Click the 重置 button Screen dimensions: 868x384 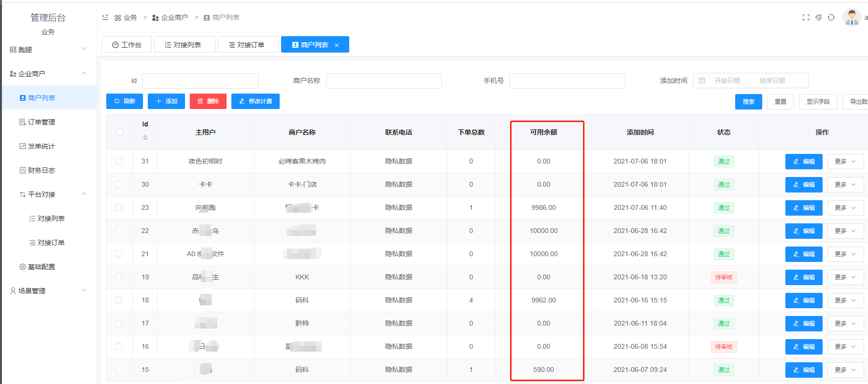[x=781, y=102]
